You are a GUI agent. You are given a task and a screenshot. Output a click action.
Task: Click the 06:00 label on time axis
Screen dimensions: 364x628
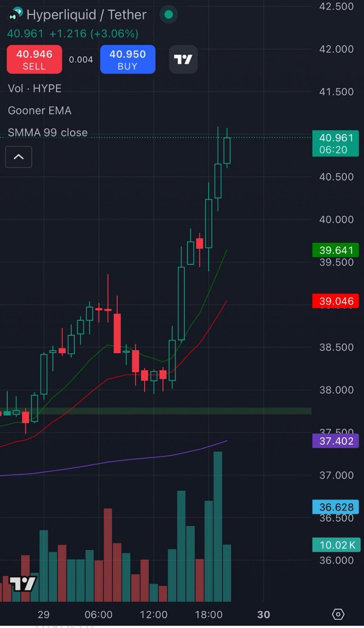(98, 615)
